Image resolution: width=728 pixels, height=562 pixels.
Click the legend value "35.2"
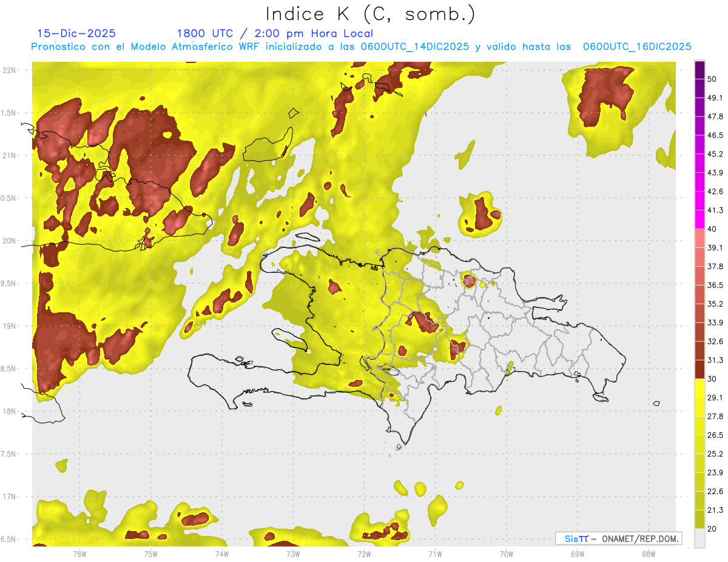click(x=715, y=304)
